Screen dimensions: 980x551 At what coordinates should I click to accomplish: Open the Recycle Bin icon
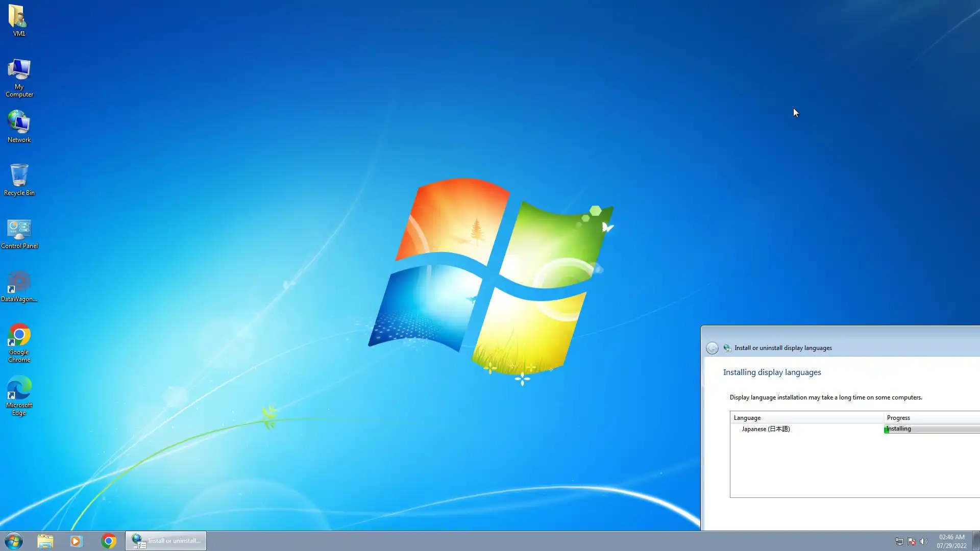click(x=19, y=179)
